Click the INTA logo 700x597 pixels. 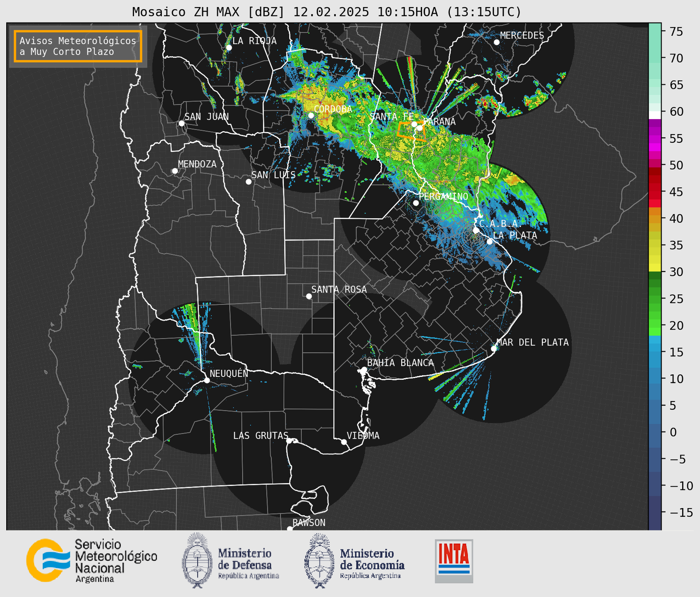click(454, 561)
